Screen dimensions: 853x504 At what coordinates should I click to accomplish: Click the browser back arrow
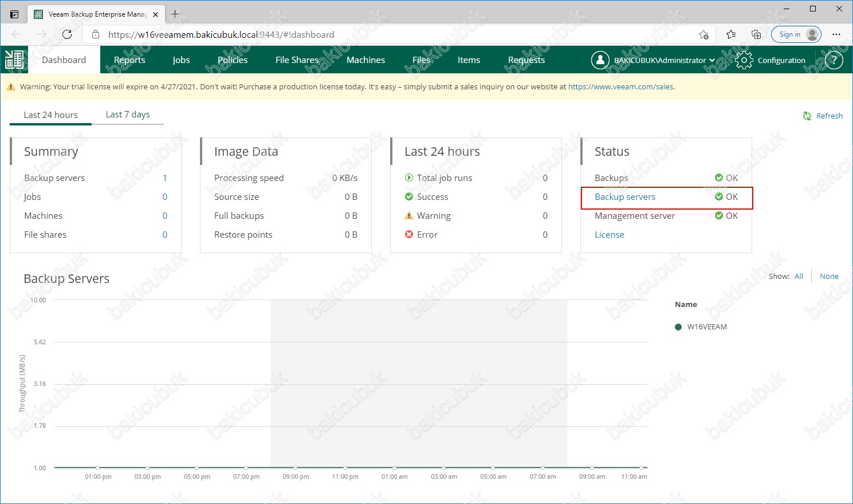pos(17,34)
